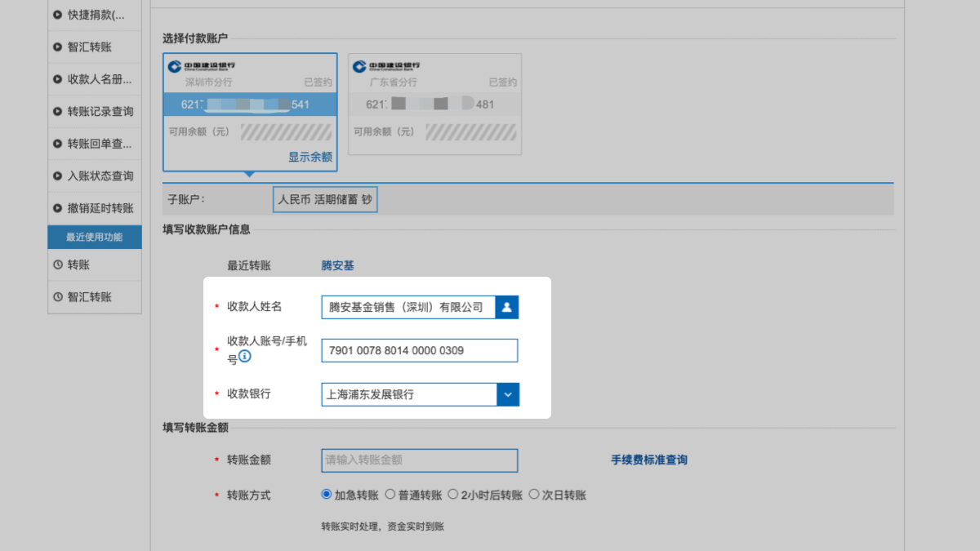Open the 人民币 活期储蓄 钞 sub-account selector

325,199
